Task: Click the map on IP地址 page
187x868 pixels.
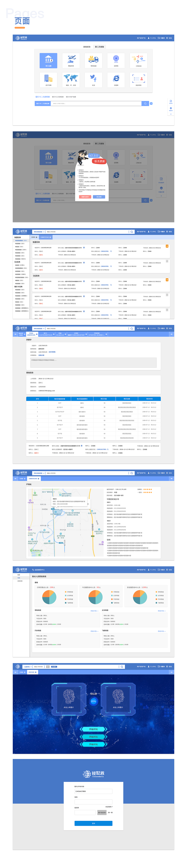Action: pyautogui.click(x=66, y=523)
